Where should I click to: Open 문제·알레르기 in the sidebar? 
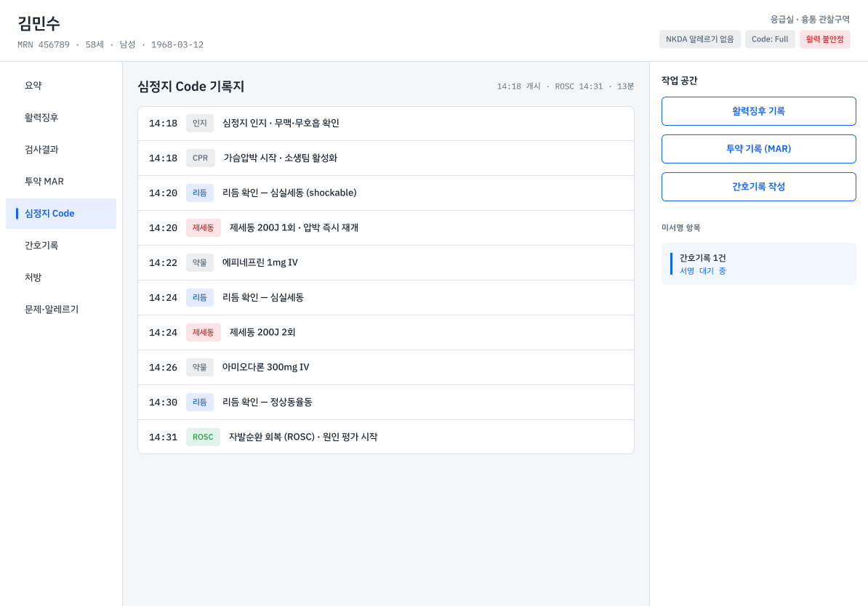pyautogui.click(x=61, y=310)
